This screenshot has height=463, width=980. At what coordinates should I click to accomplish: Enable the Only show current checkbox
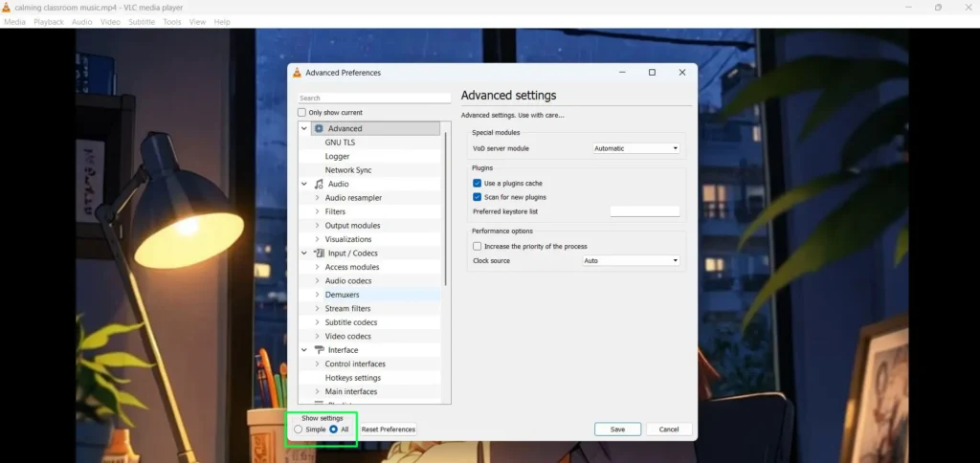click(x=301, y=113)
